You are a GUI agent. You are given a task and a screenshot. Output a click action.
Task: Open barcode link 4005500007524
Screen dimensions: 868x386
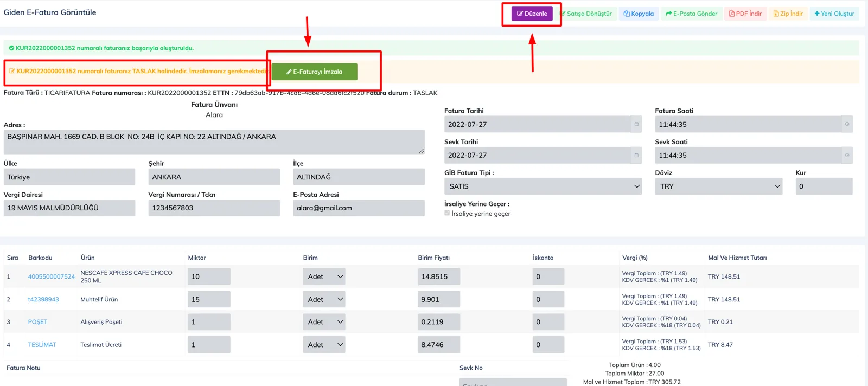[52, 276]
